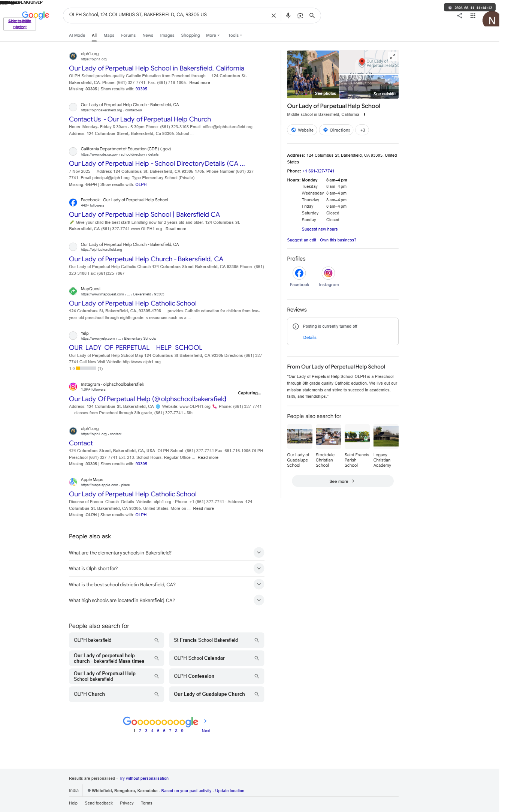Open the 'Send feedback' footer link
505x812 pixels.
coord(99,803)
